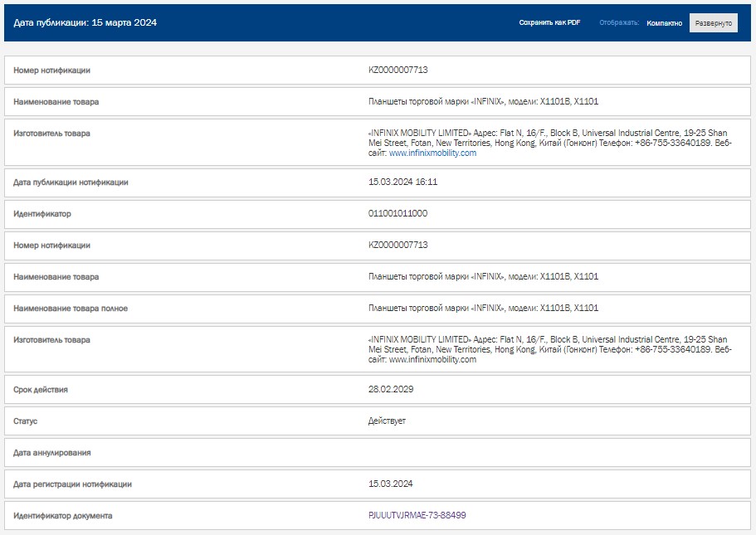The width and height of the screenshot is (756, 535).
Task: Click the 'Наименование товара полное' label
Action: click(71, 308)
